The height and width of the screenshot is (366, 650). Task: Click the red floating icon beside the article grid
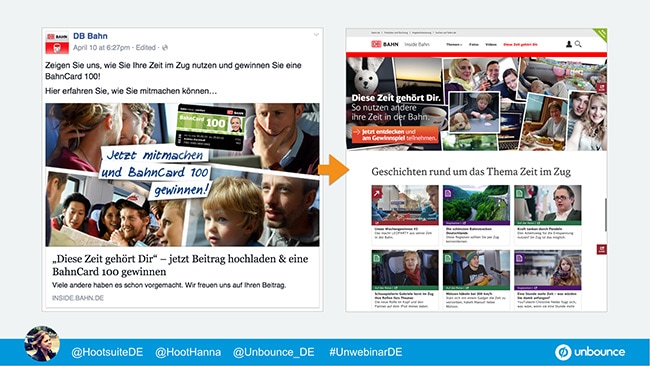coord(601,249)
